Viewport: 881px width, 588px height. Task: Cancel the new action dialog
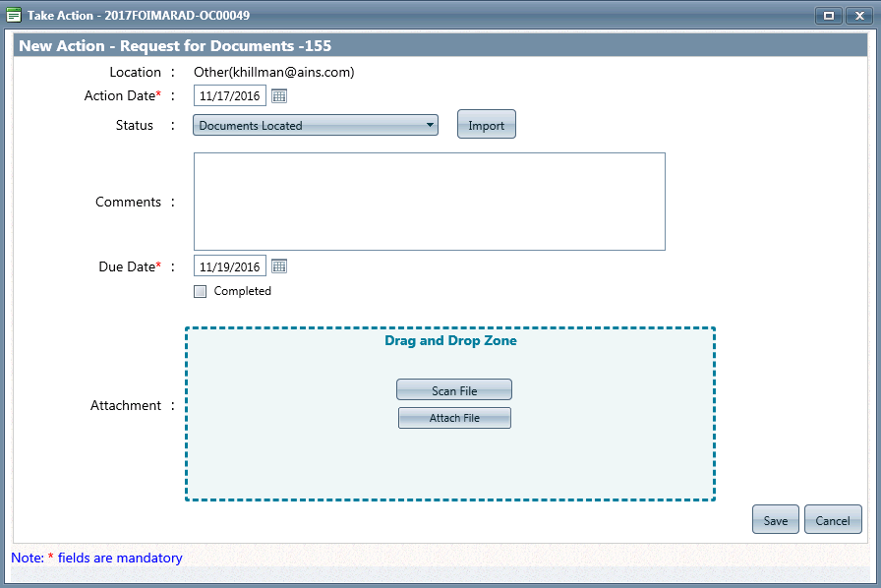pos(833,519)
